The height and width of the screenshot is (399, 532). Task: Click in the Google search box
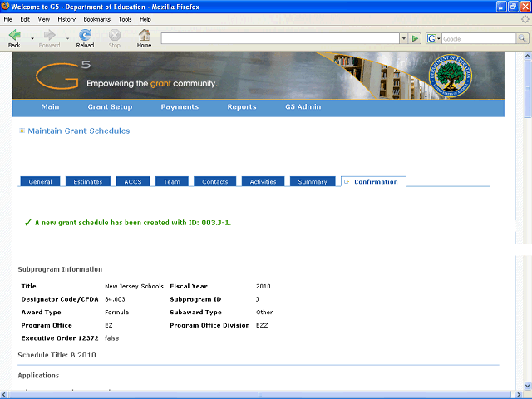(x=479, y=39)
